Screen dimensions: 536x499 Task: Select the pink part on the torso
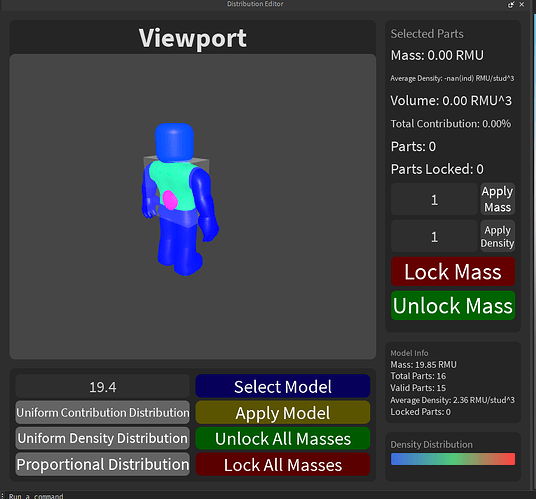point(170,200)
